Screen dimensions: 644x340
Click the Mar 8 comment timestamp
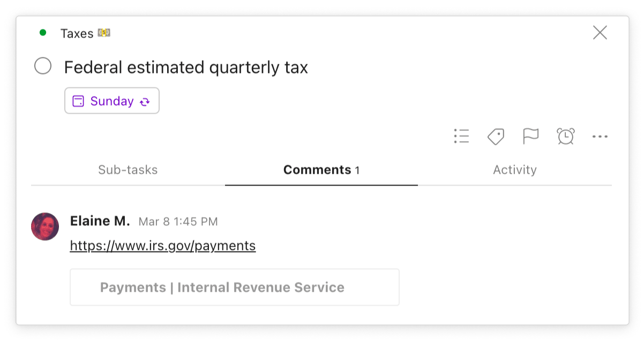click(x=178, y=221)
